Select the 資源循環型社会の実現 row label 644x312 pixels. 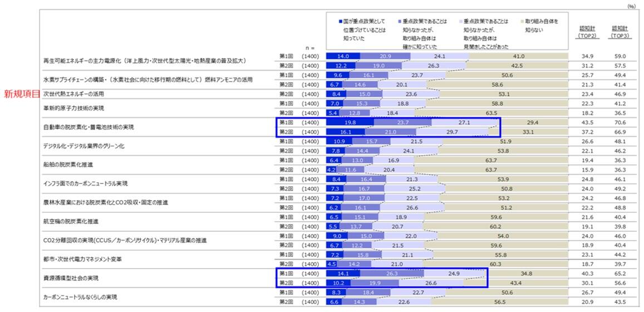tap(67, 278)
